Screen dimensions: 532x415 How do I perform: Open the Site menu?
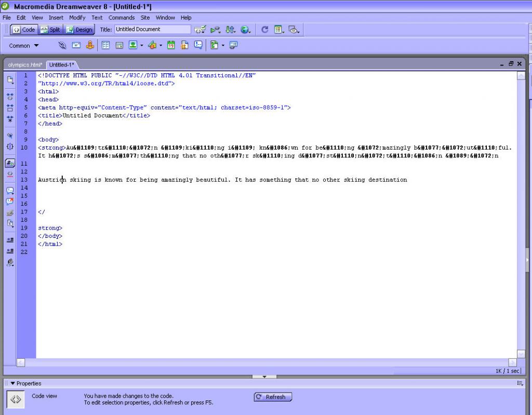[145, 18]
